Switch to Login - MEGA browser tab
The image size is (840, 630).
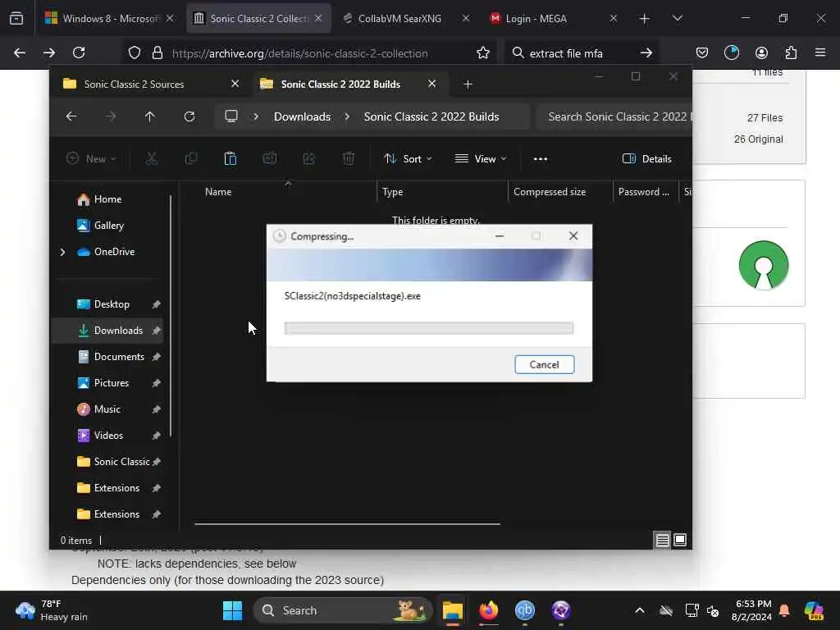(554, 18)
